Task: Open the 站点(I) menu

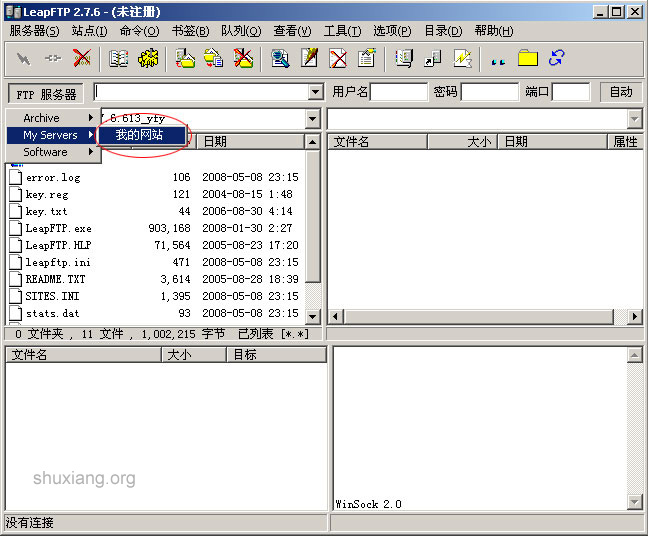Action: (x=89, y=31)
